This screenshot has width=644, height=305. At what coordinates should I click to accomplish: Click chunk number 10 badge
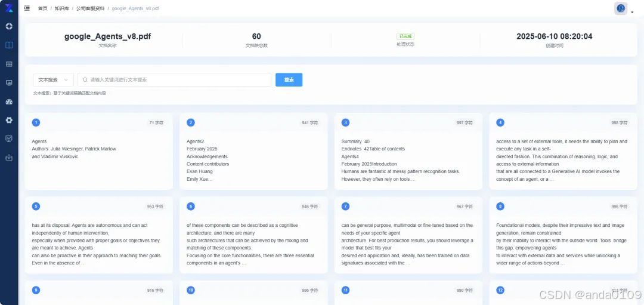[191, 290]
